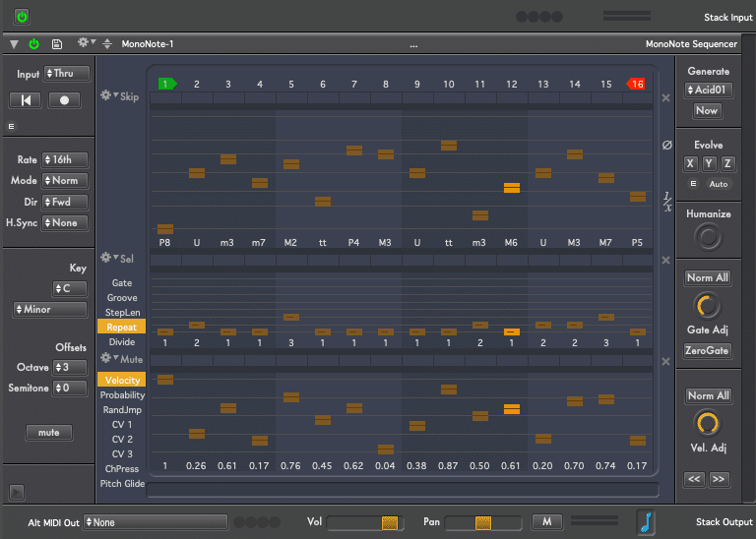Select the Velocity lane tab
756x539 pixels.
pyautogui.click(x=121, y=380)
